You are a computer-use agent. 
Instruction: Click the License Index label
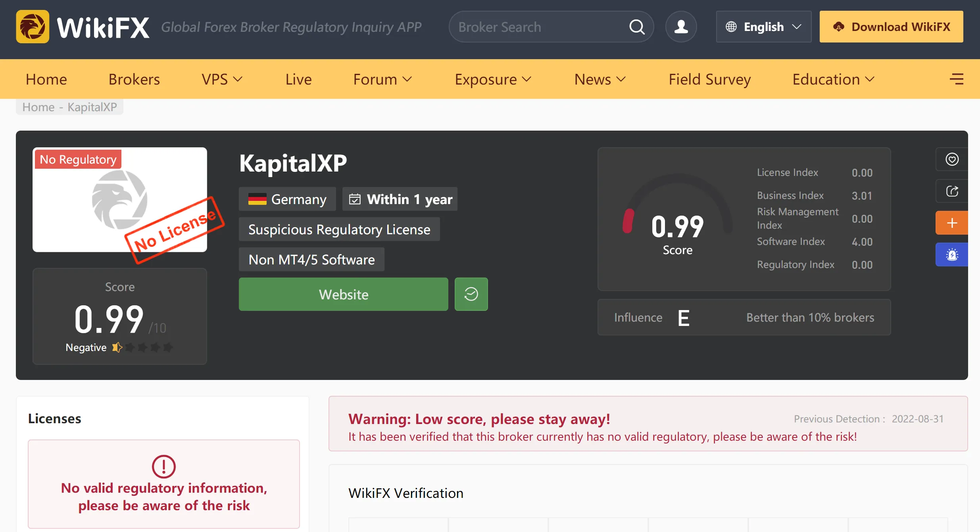788,172
